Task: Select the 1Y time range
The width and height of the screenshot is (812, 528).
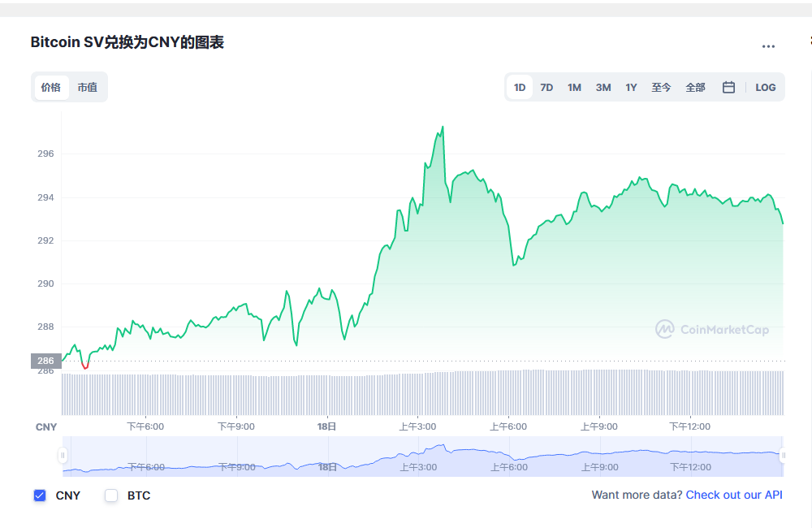Action: click(x=631, y=87)
